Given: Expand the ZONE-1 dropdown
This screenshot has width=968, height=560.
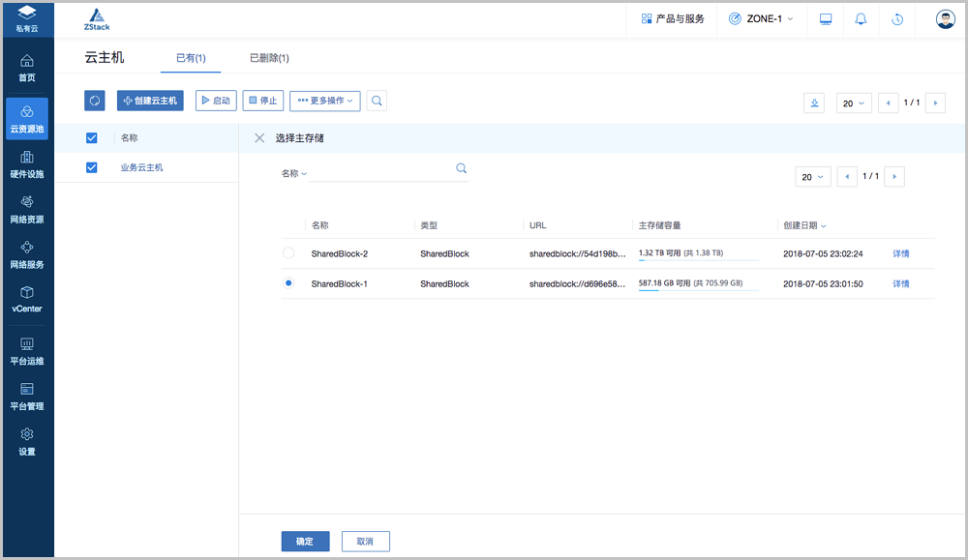Looking at the screenshot, I should 761,19.
